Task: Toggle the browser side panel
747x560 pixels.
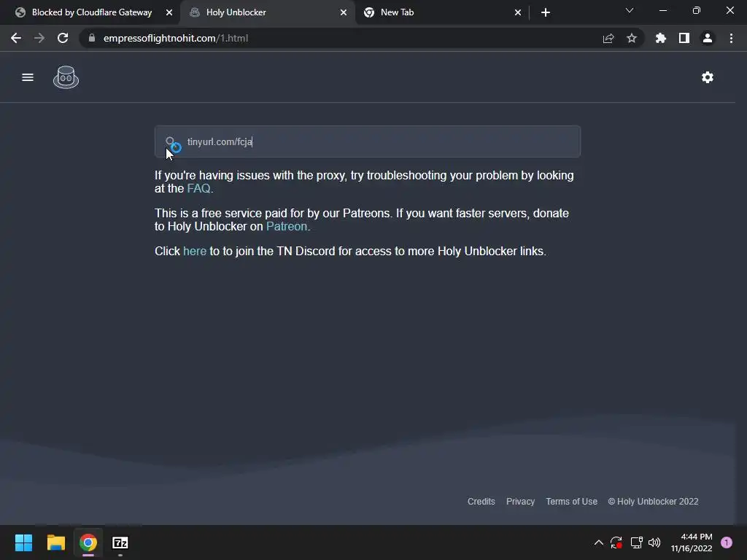Action: point(684,38)
